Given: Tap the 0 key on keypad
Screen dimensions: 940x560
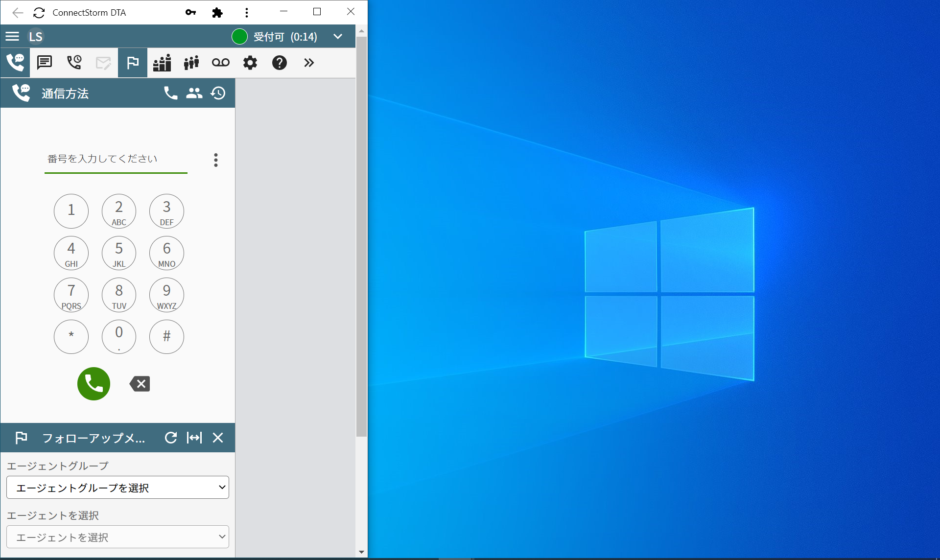Looking at the screenshot, I should pyautogui.click(x=119, y=337).
